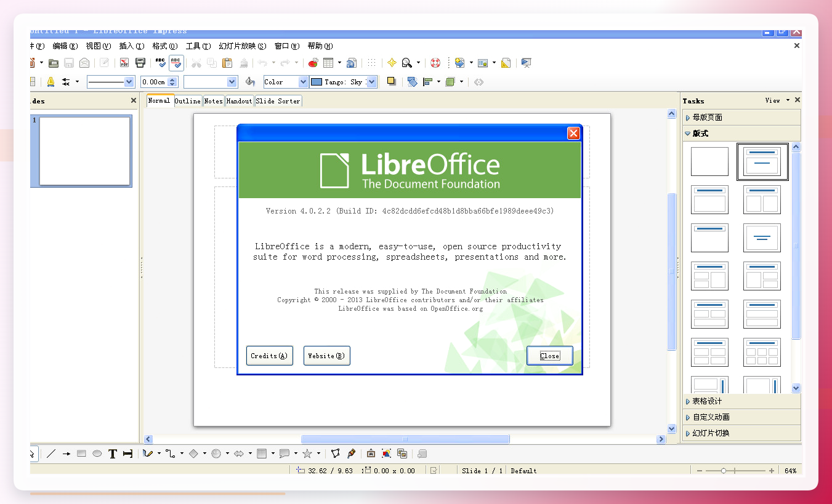Click the Close button in About dialog

pyautogui.click(x=549, y=356)
